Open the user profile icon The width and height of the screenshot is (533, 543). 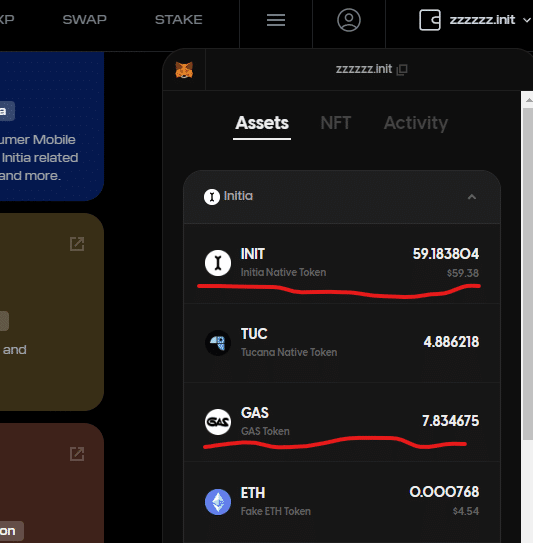click(x=349, y=20)
